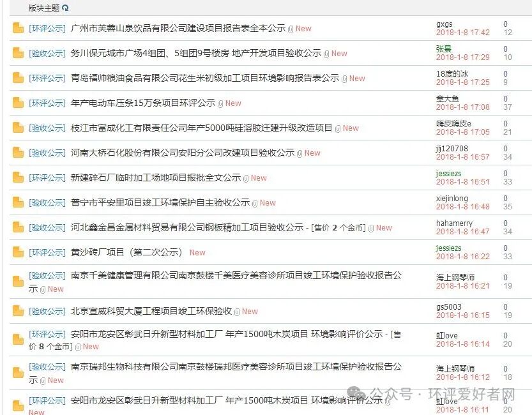The height and width of the screenshot is (415, 532).
Task: Open author profile 张晨
Action: click(444, 49)
